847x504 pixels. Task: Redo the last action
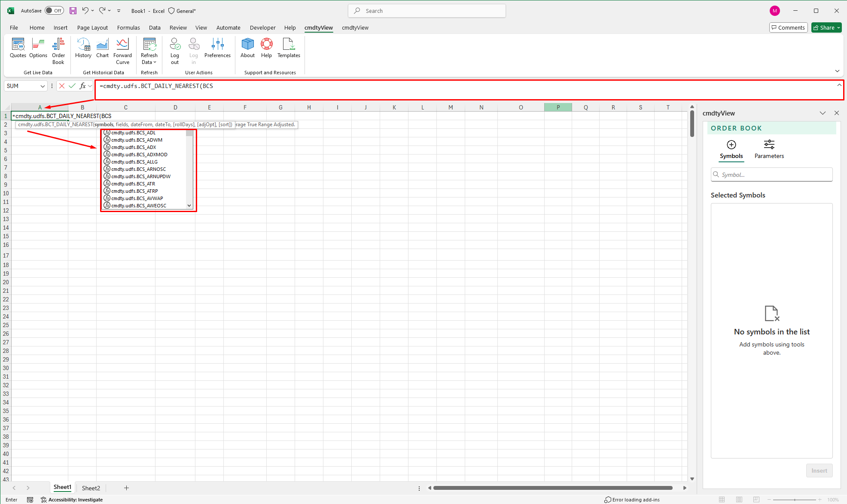[x=102, y=11]
